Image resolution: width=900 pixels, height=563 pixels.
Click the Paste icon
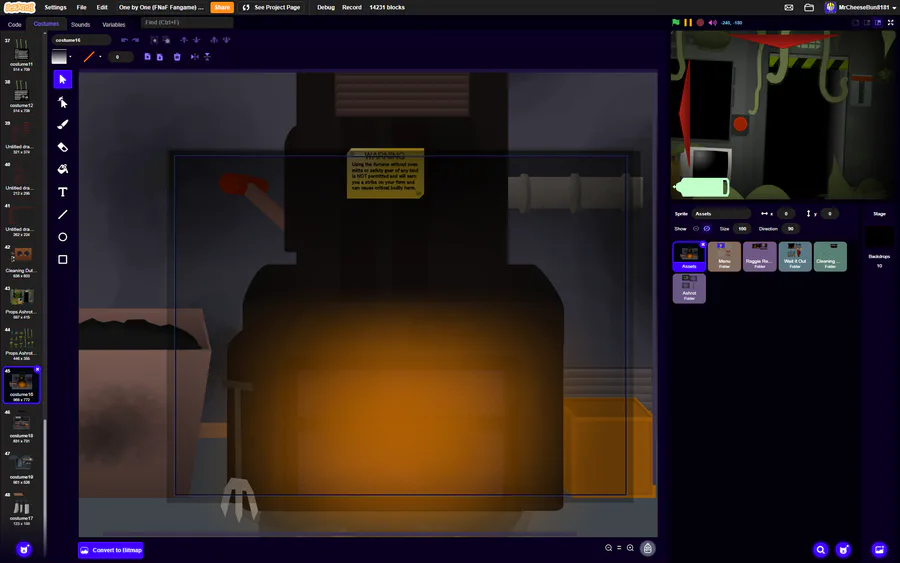(160, 57)
